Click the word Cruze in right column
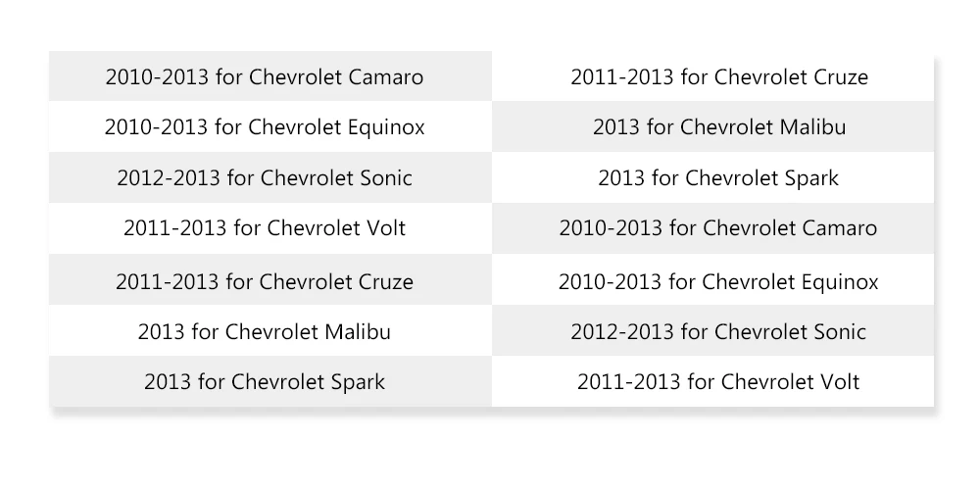 841,76
